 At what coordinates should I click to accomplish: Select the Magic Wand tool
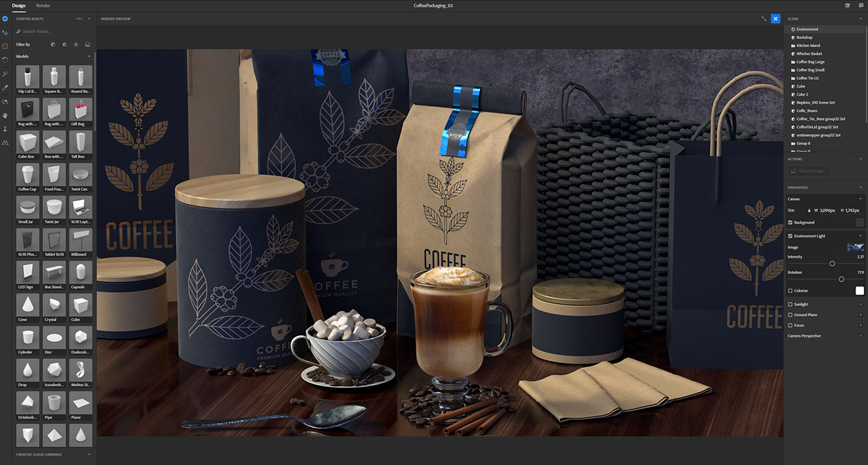(x=6, y=74)
